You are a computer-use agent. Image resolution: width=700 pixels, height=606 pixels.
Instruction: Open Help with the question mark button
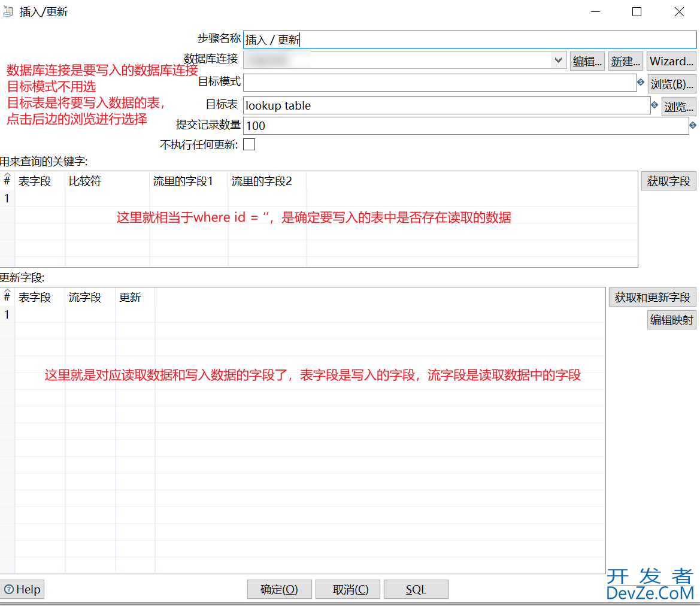tap(22, 589)
